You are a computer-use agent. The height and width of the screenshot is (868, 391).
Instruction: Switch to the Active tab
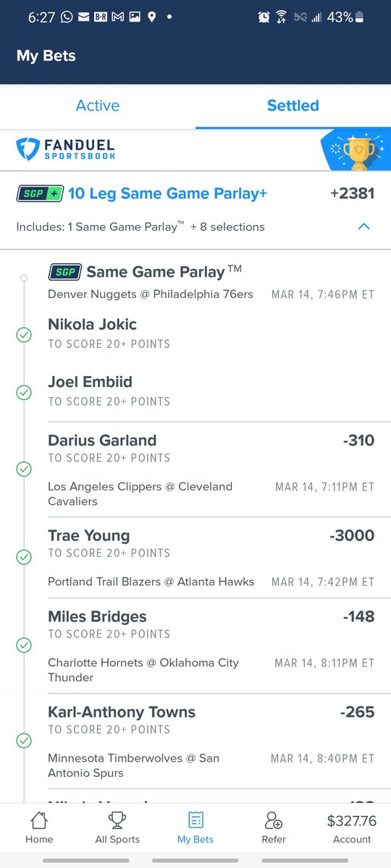point(98,106)
